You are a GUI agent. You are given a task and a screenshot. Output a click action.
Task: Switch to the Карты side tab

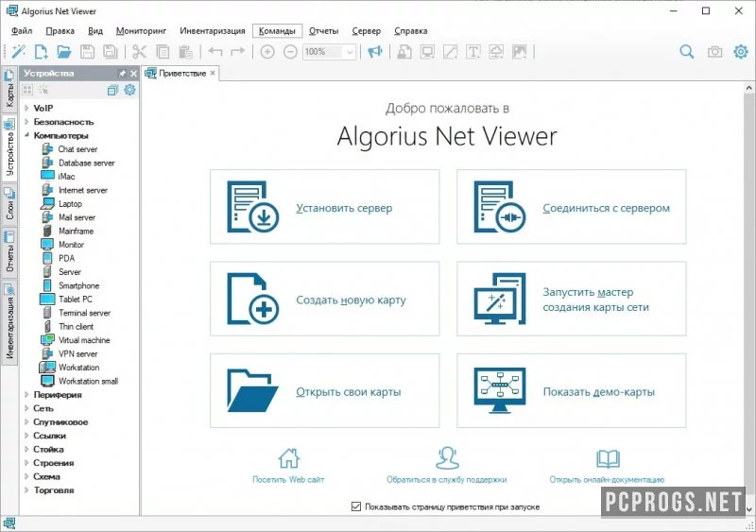pos(9,89)
